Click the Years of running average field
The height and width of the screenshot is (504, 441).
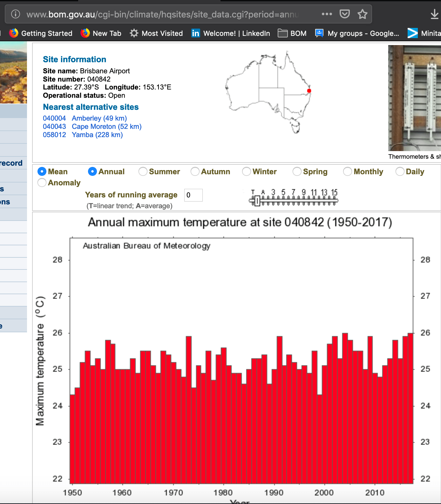193,195
